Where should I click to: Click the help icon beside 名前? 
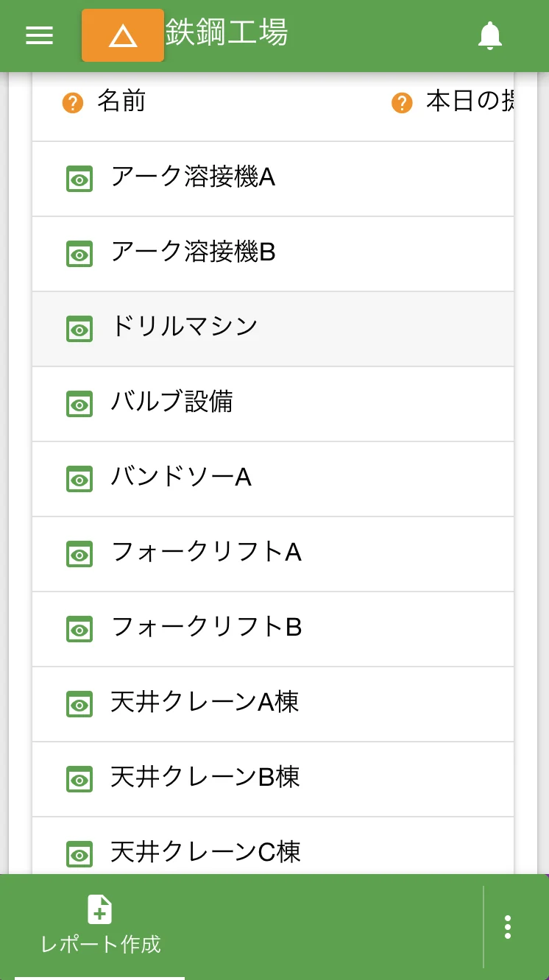[73, 103]
